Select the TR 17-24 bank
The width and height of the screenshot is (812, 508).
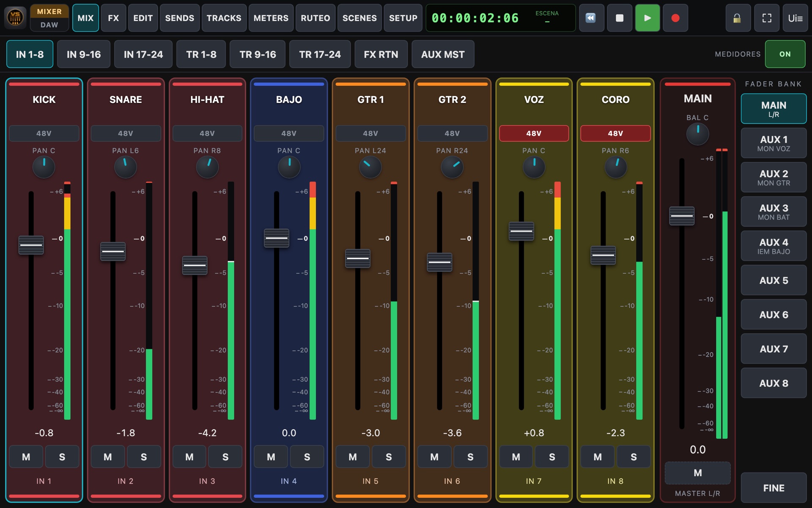320,54
